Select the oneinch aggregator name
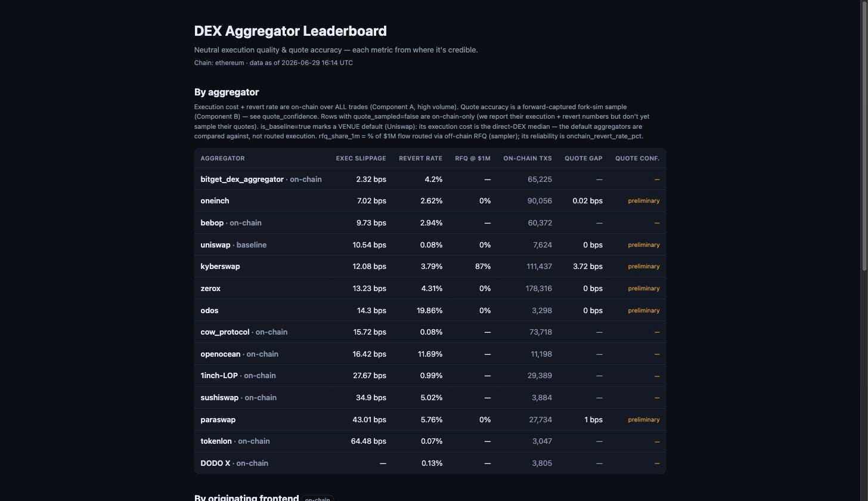This screenshot has height=501, width=868. pyautogui.click(x=215, y=201)
